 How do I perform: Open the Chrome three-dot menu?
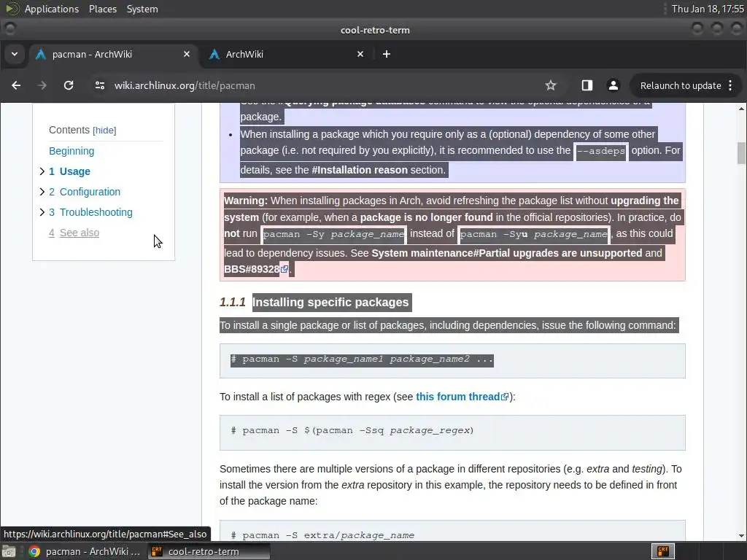(x=730, y=86)
